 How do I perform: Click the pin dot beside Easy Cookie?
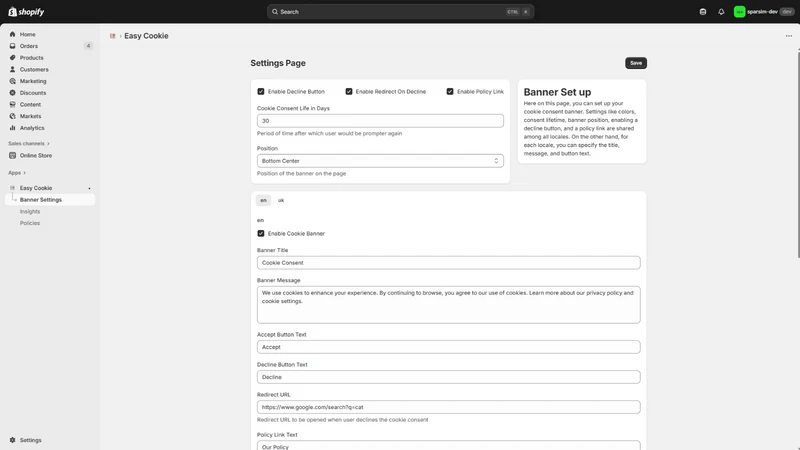pos(89,188)
